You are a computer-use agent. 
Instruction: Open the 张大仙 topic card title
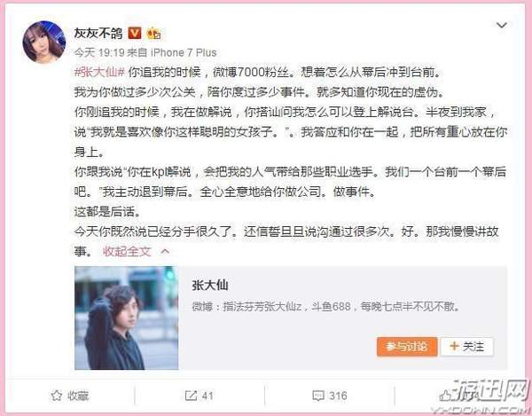tap(209, 286)
